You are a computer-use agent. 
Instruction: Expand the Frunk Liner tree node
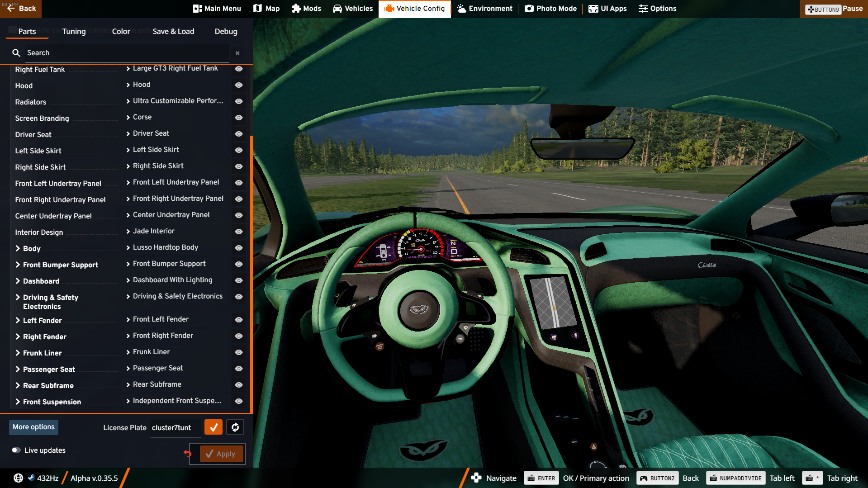point(18,353)
